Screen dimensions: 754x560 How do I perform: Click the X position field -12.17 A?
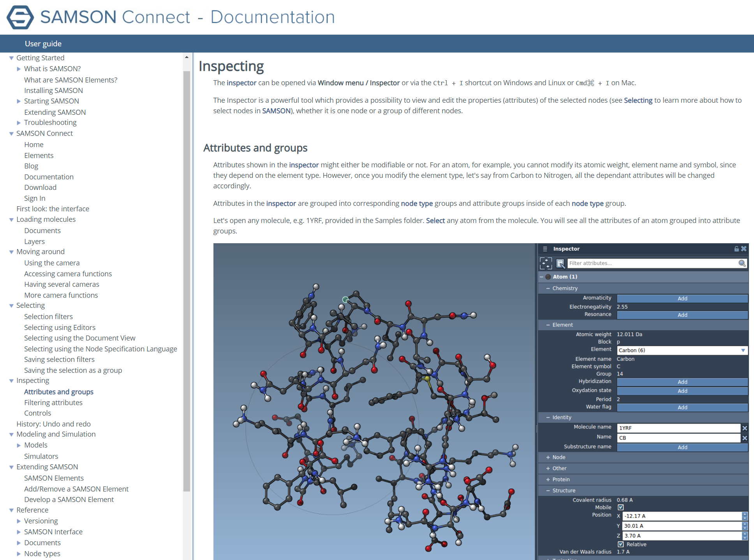tap(682, 516)
